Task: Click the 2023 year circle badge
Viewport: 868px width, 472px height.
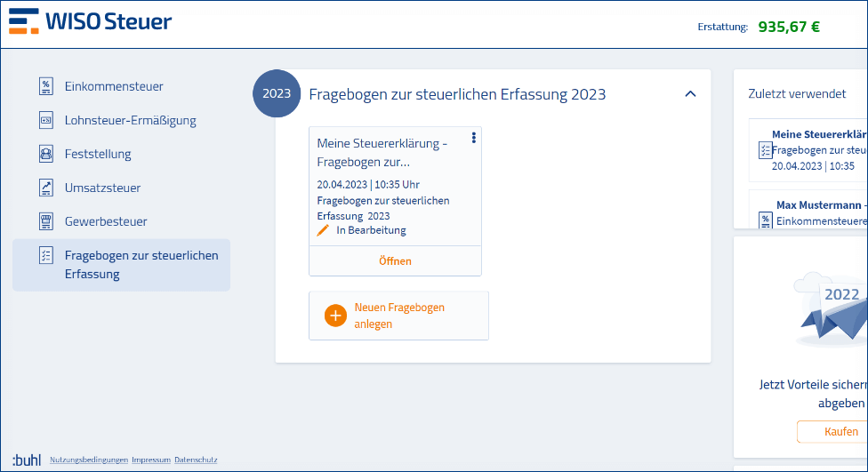Action: pos(277,93)
